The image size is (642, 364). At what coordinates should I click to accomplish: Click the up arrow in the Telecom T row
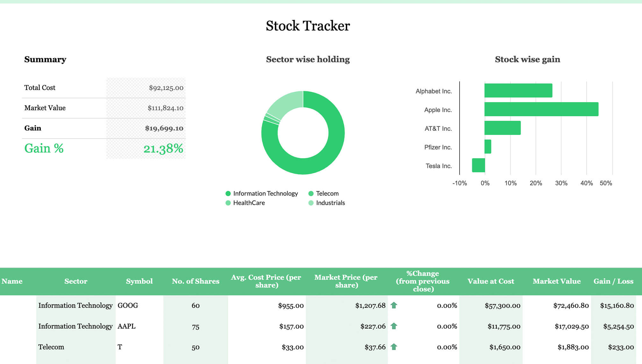coord(394,346)
